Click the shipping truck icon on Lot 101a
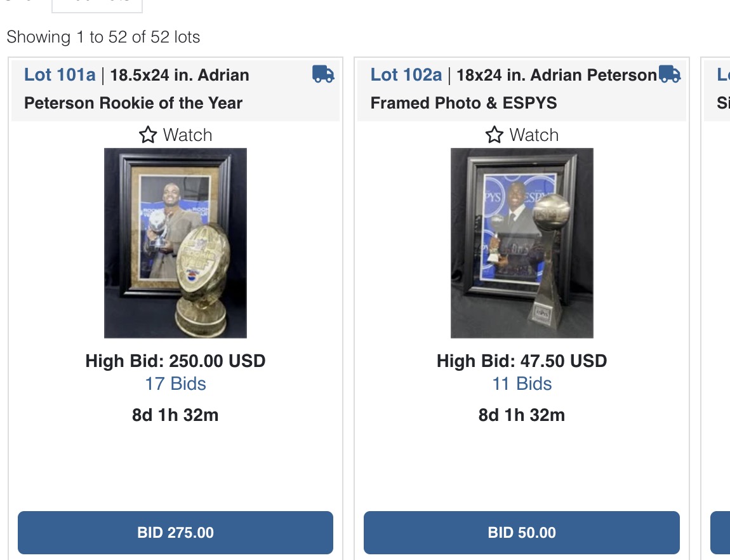Image resolution: width=730 pixels, height=560 pixels. pyautogui.click(x=323, y=74)
